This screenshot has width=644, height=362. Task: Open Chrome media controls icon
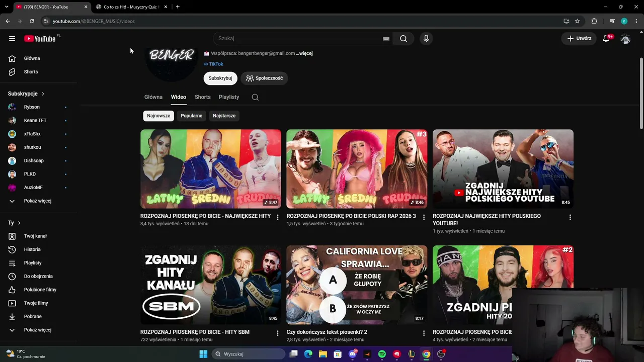click(x=612, y=21)
